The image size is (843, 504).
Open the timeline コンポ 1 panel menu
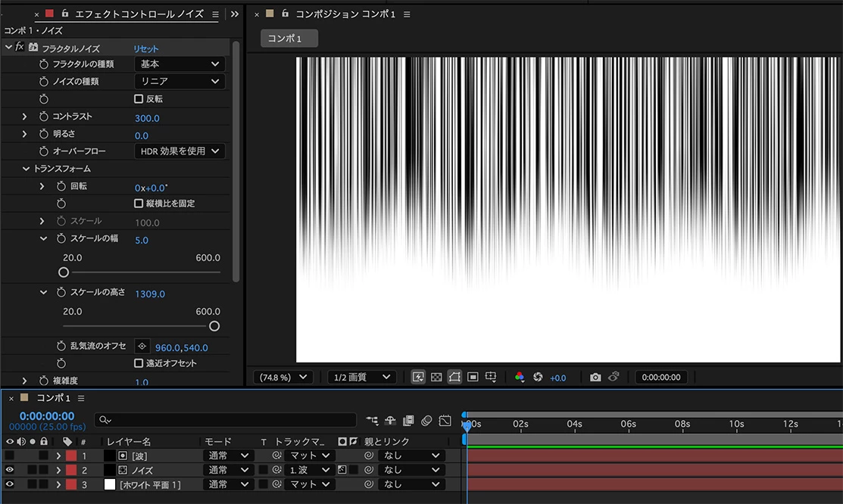[x=80, y=398]
